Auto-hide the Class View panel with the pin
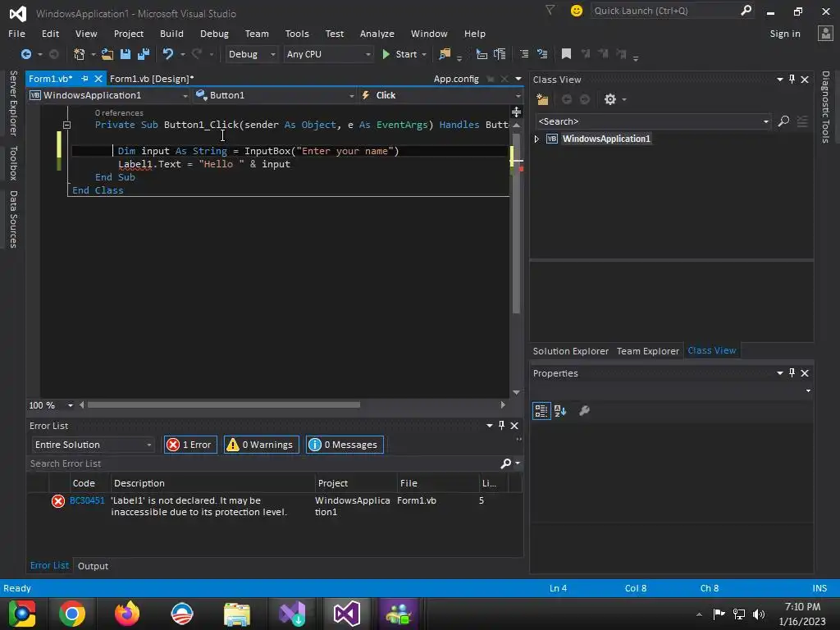The image size is (840, 630). (x=792, y=80)
